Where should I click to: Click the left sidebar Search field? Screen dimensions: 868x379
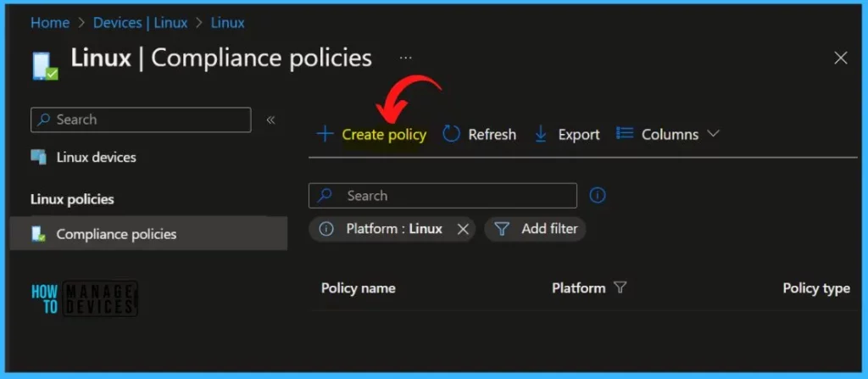[x=141, y=120]
